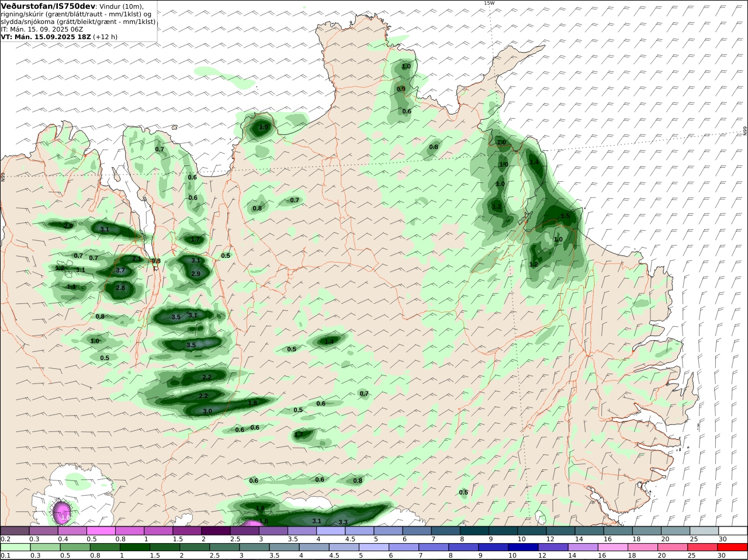The width and height of the screenshot is (748, 560).
Task: Click the upper legend swatch labeled 0.2
Action: (15, 530)
